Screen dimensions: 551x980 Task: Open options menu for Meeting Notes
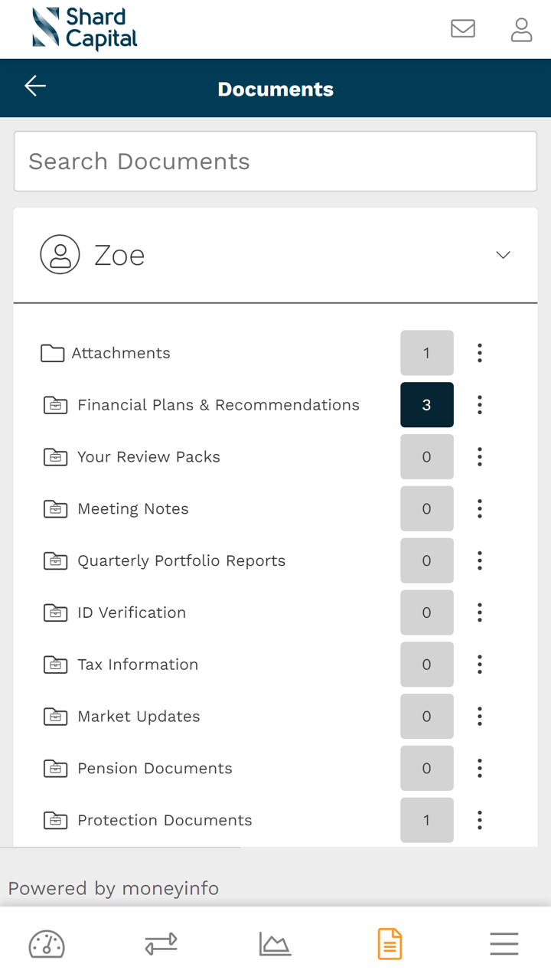(x=480, y=508)
